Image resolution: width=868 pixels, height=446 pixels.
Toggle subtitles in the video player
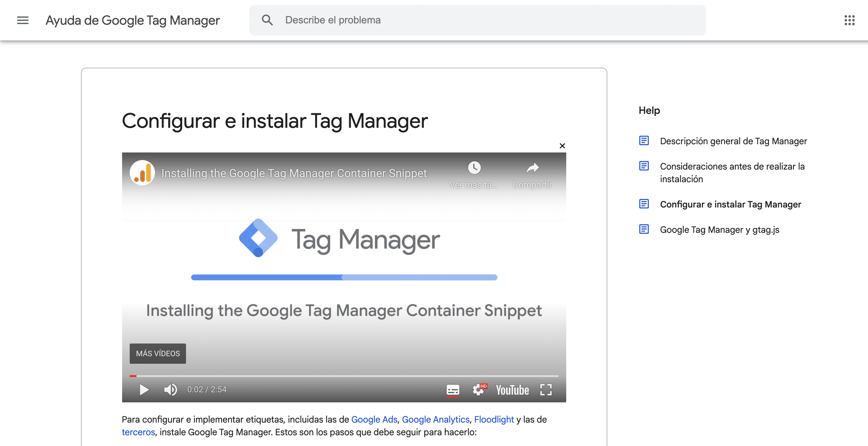point(453,390)
